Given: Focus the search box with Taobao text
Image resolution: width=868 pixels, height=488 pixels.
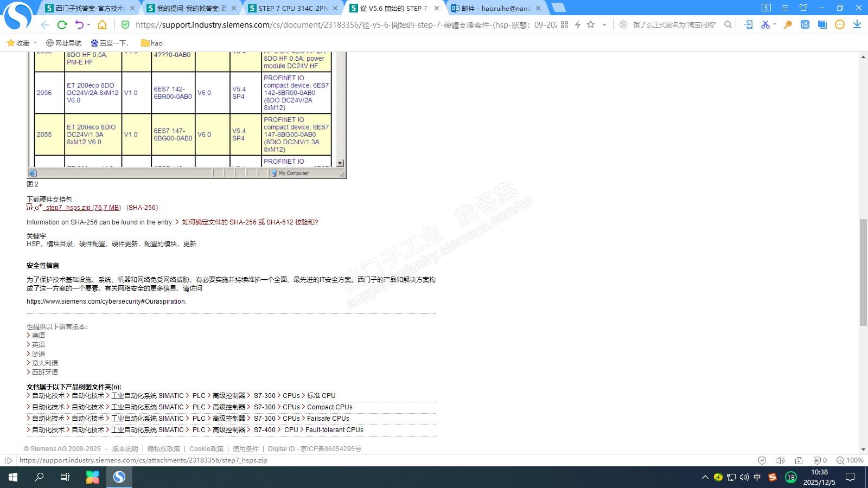Looking at the screenshot, I should click(x=674, y=24).
